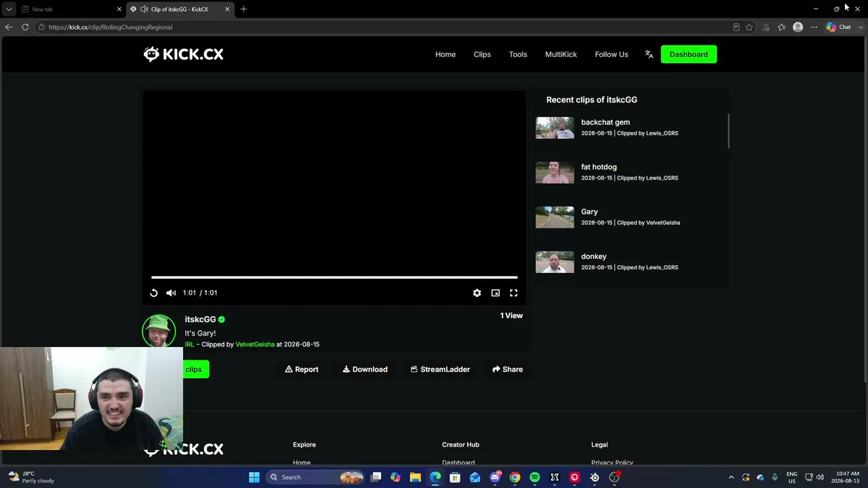Viewport: 868px width, 488px height.
Task: Open the 'backchat gem' clip thumbnail
Action: 555,128
